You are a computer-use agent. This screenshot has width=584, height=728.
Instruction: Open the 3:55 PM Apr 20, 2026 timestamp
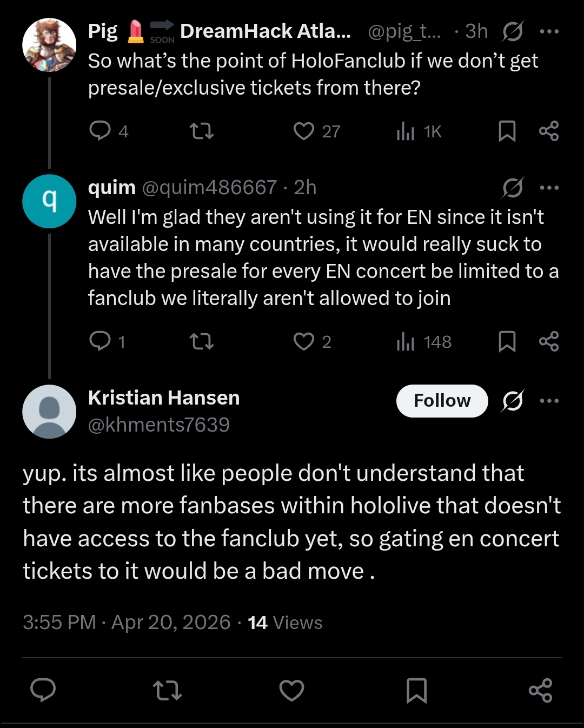[127, 623]
